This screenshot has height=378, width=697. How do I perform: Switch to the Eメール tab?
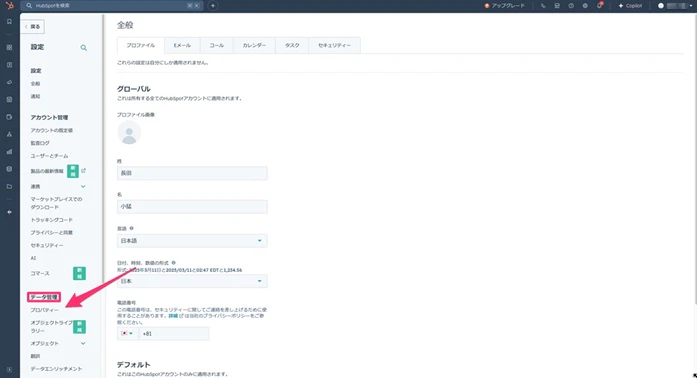pyautogui.click(x=182, y=45)
